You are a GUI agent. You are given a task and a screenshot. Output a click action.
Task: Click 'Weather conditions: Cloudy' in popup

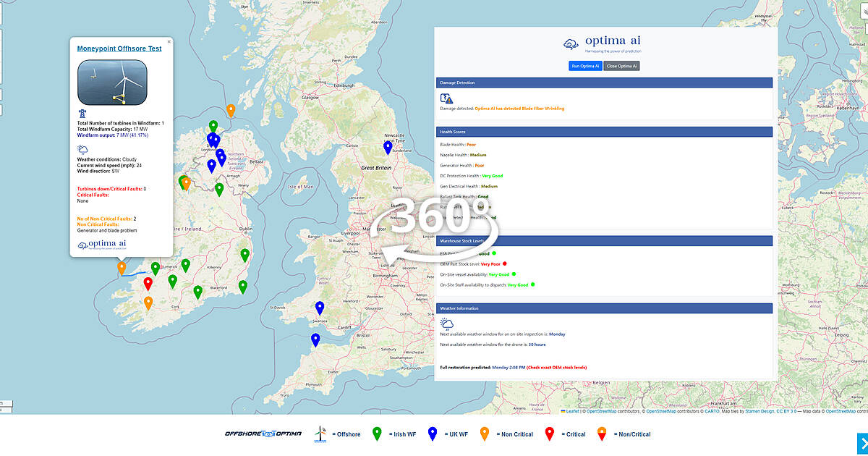pyautogui.click(x=107, y=159)
